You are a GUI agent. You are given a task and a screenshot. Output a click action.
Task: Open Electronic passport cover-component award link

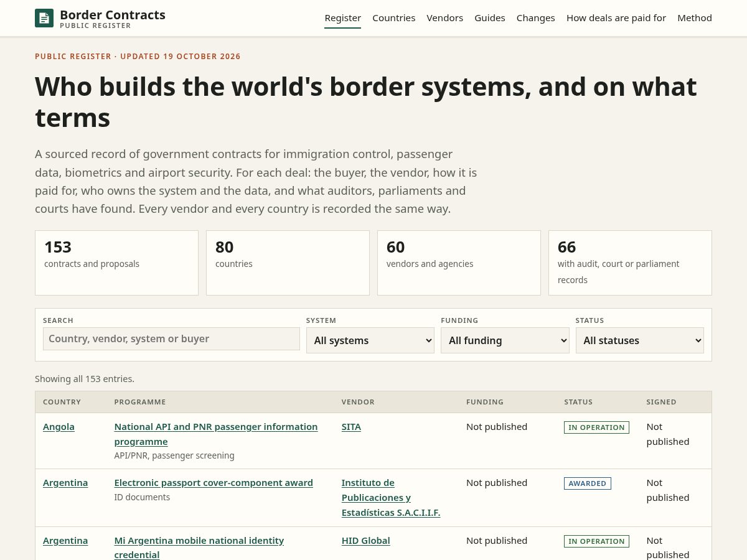coord(214,483)
